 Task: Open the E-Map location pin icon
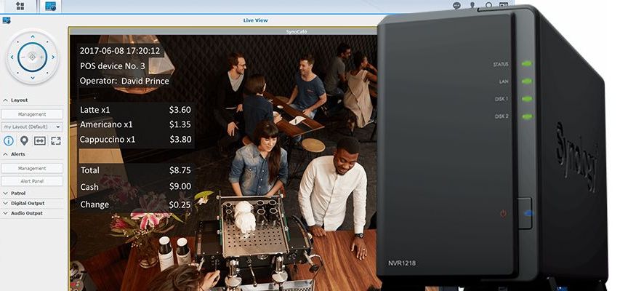(x=24, y=140)
